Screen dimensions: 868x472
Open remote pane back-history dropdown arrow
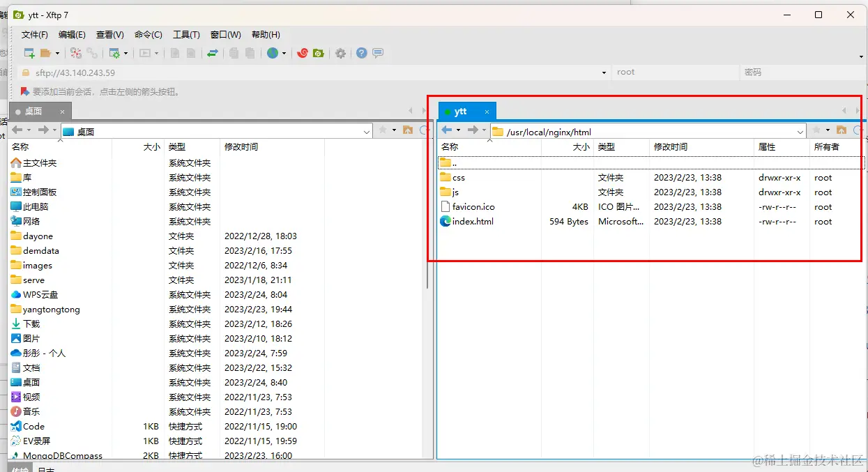point(458,130)
